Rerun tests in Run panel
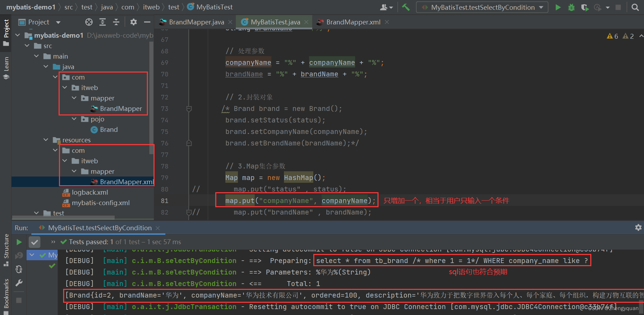 (19, 242)
